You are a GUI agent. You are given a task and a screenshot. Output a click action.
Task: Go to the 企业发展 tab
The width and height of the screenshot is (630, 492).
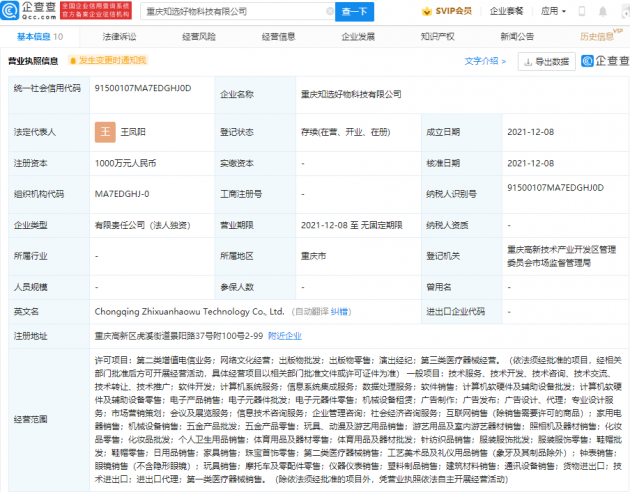point(358,37)
